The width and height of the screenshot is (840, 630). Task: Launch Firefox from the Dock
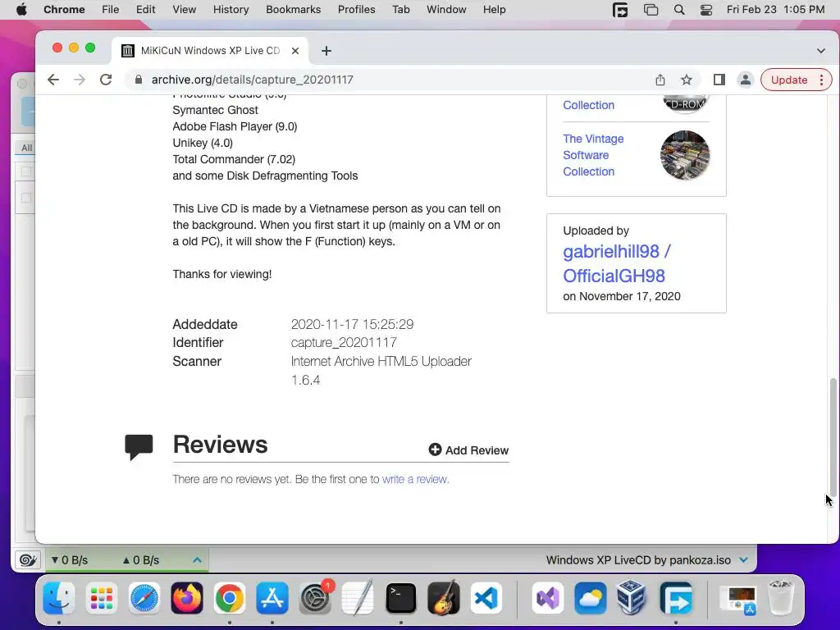pos(187,598)
